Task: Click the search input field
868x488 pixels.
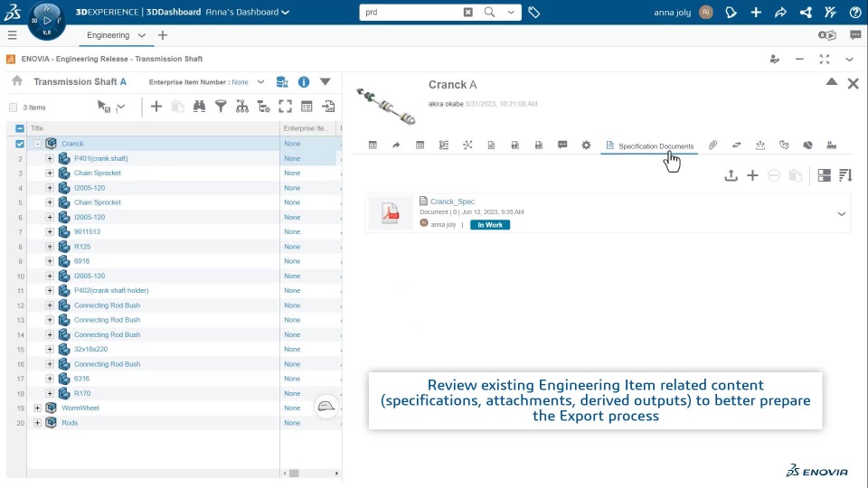Action: [x=412, y=12]
